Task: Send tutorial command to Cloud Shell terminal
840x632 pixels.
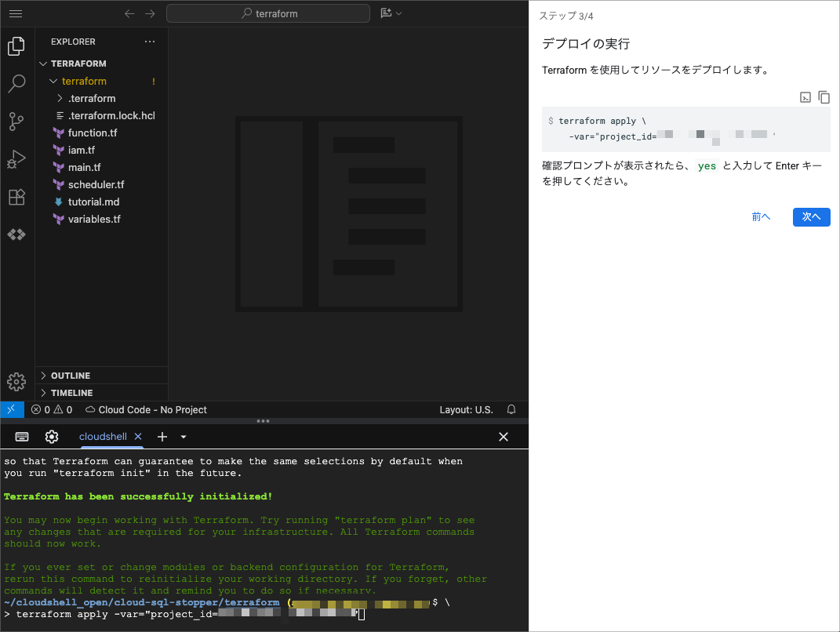Action: pyautogui.click(x=805, y=97)
